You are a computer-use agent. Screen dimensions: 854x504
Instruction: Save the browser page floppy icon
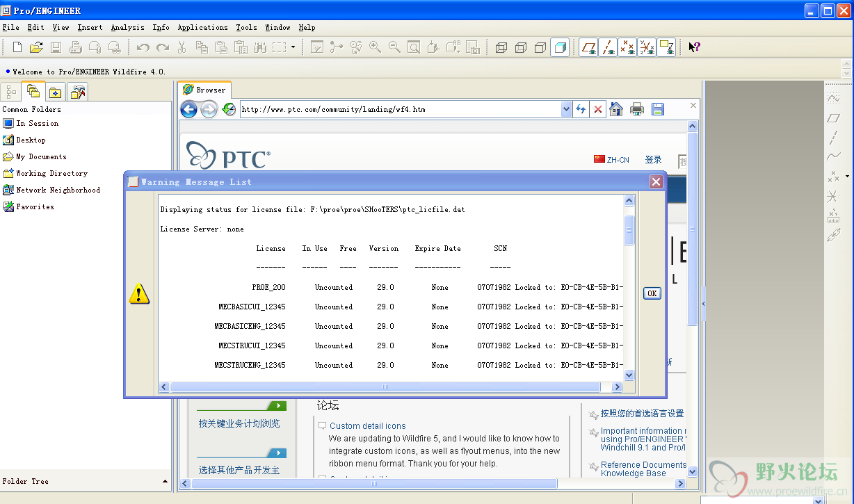[x=657, y=109]
